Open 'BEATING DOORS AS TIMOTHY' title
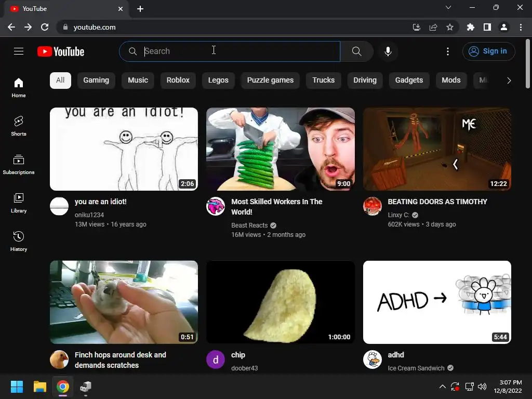This screenshot has height=399, width=532. pos(437,202)
